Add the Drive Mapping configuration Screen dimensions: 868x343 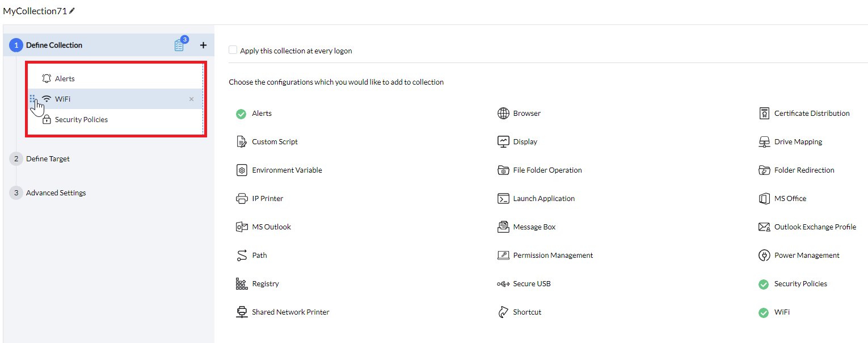pos(798,142)
